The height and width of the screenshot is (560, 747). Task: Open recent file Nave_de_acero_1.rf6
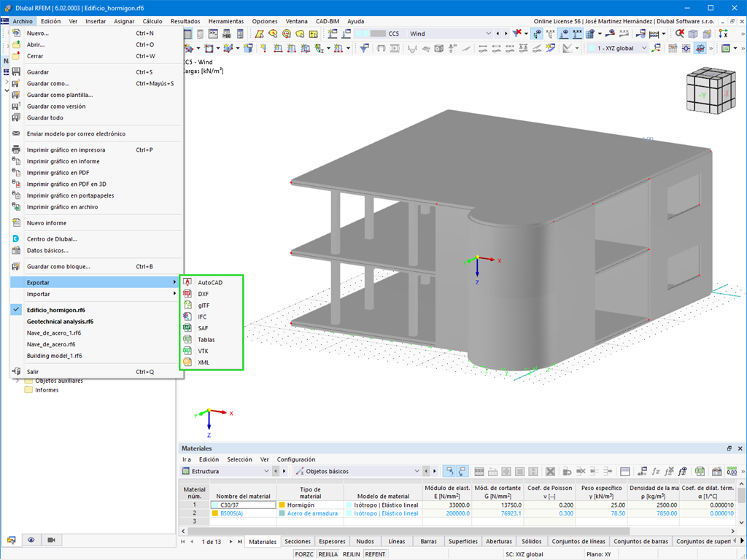pos(54,332)
